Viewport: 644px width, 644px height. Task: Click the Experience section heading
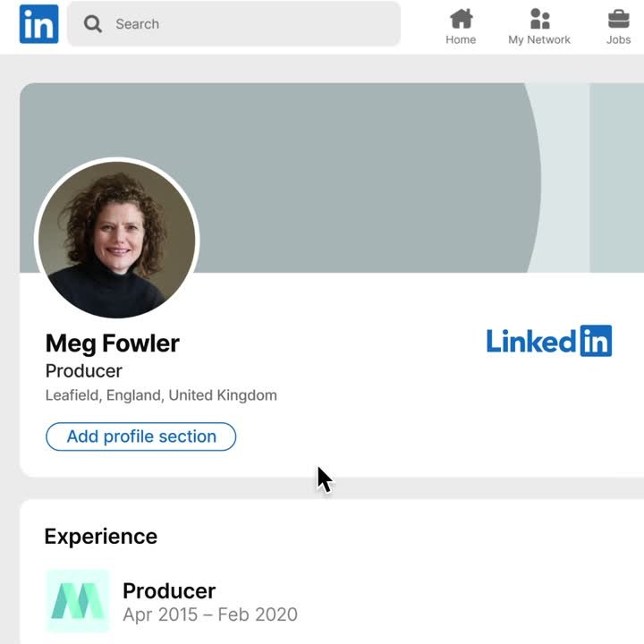point(100,537)
